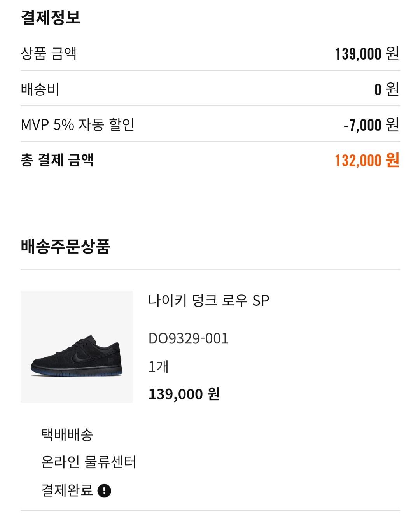Select the 1개 quantity text
Viewport: 420px width, 515px height.
point(158,366)
